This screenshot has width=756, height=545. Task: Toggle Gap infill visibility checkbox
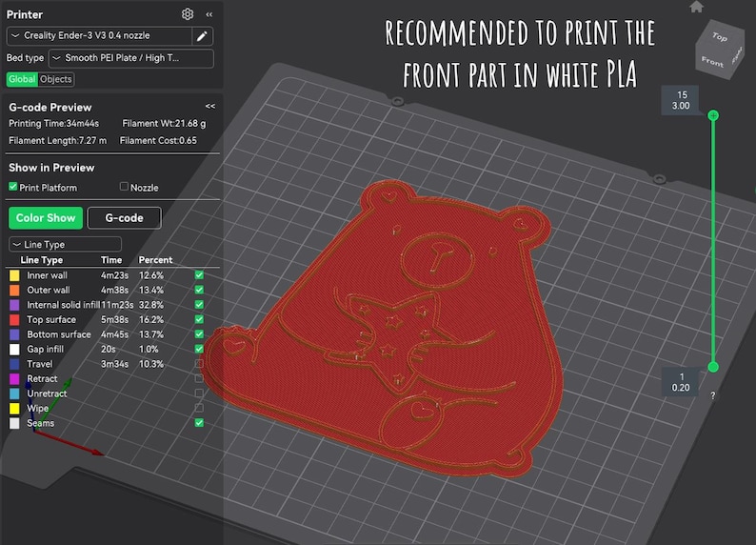(199, 349)
